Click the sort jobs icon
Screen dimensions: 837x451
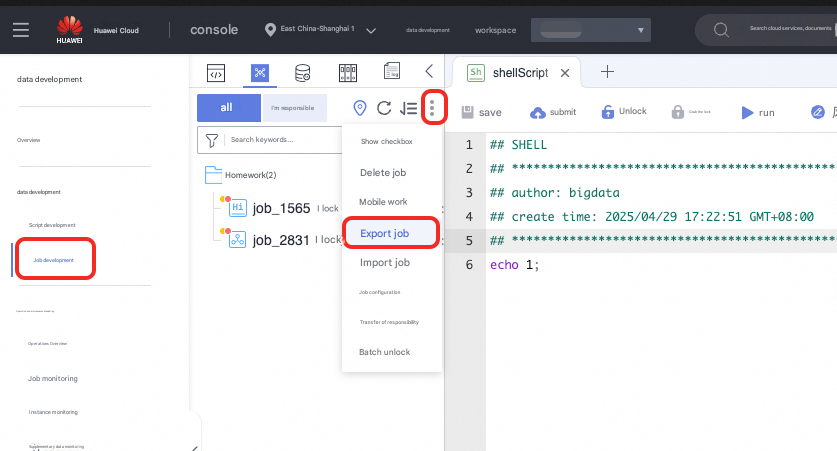coord(408,108)
